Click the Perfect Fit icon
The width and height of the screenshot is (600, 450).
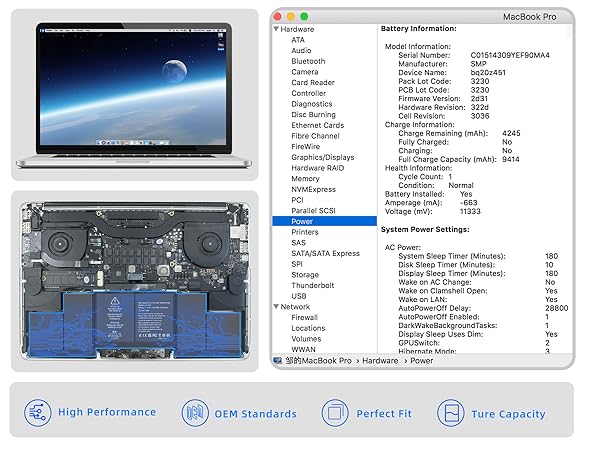[x=335, y=412]
